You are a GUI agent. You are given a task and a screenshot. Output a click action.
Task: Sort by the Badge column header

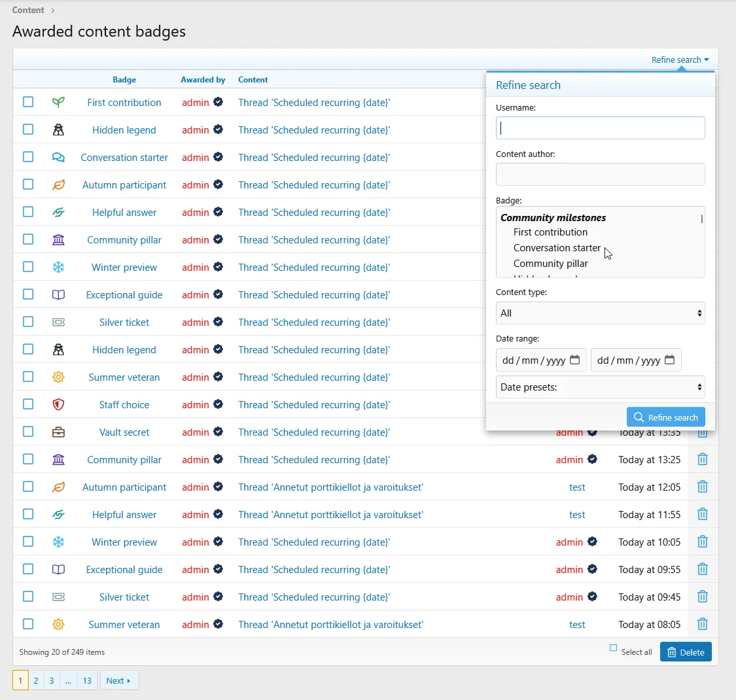[x=124, y=80]
